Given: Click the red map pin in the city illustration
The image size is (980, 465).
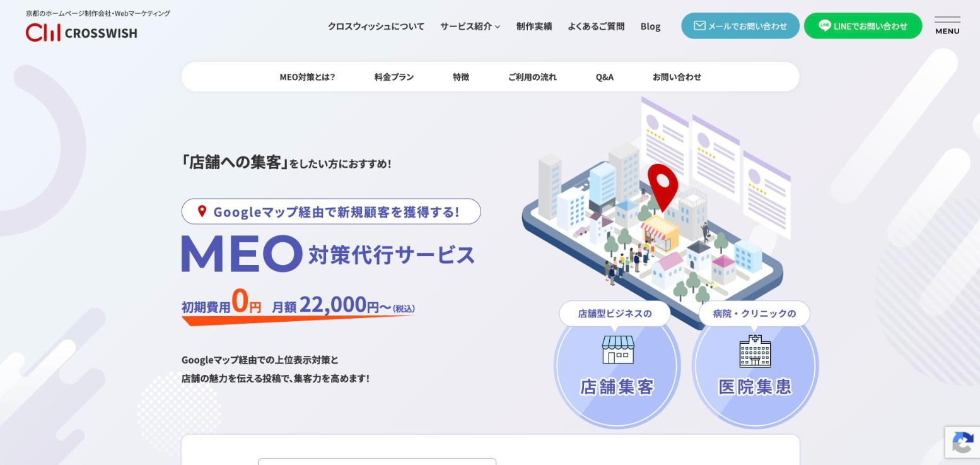Looking at the screenshot, I should click(663, 187).
